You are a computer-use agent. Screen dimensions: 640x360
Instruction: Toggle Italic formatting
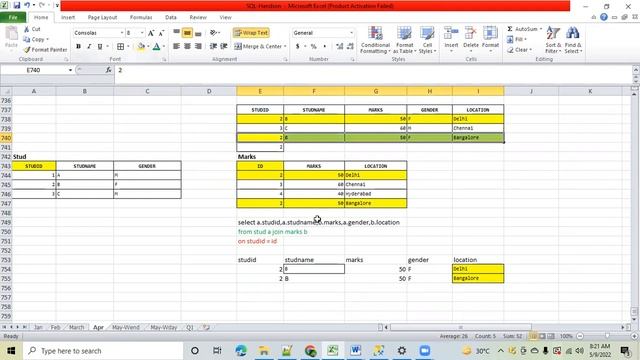point(89,47)
